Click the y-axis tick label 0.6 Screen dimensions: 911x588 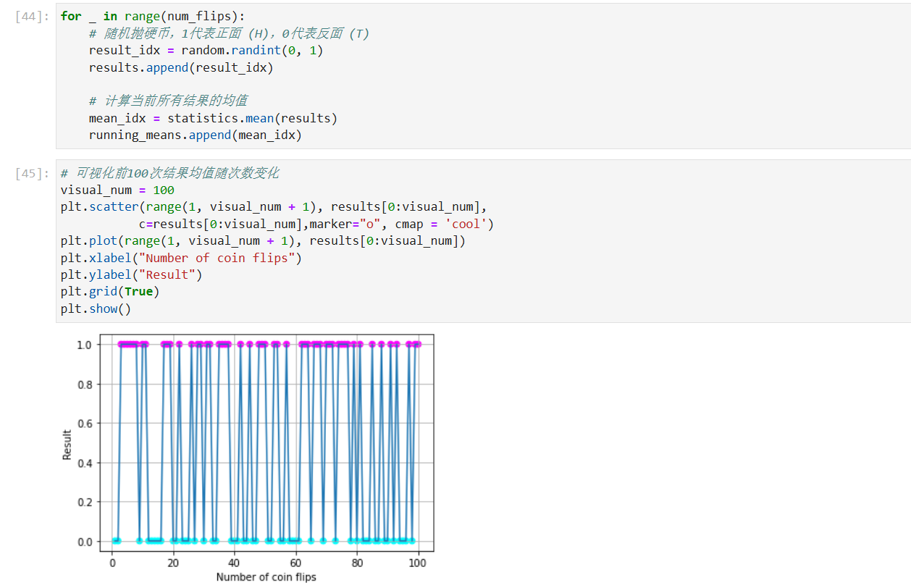[x=85, y=424]
